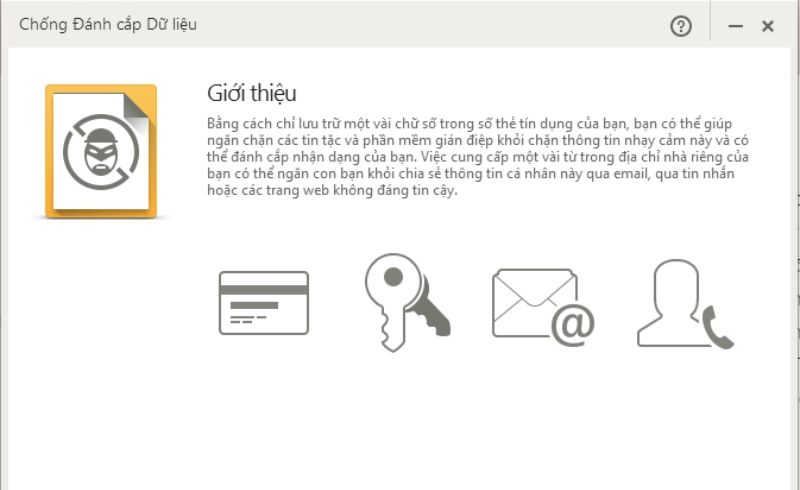Minimize the Chống Đánh cắp Dữ liệu window
This screenshot has width=800, height=490.
(735, 26)
